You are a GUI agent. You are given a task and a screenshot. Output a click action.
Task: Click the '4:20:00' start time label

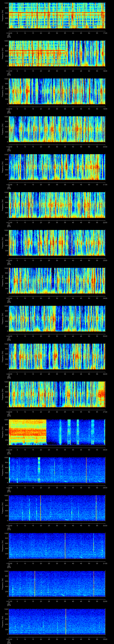(9, 184)
